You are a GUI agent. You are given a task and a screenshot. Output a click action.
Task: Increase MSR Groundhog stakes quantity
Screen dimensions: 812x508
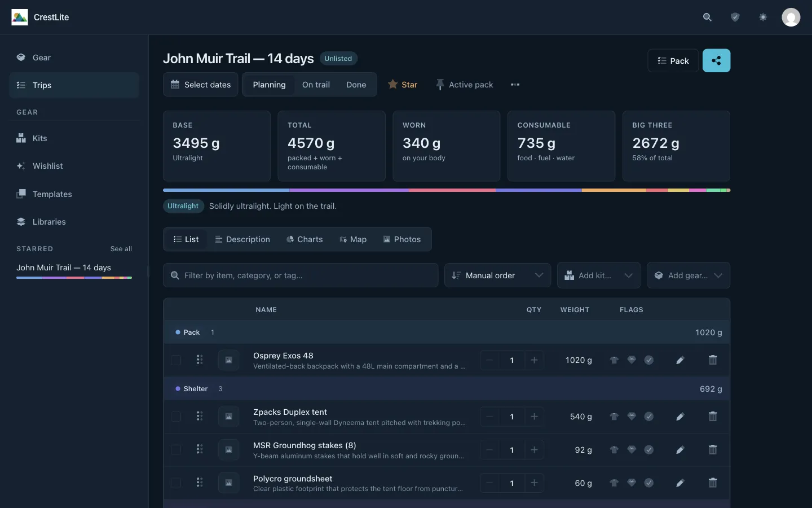click(x=534, y=450)
